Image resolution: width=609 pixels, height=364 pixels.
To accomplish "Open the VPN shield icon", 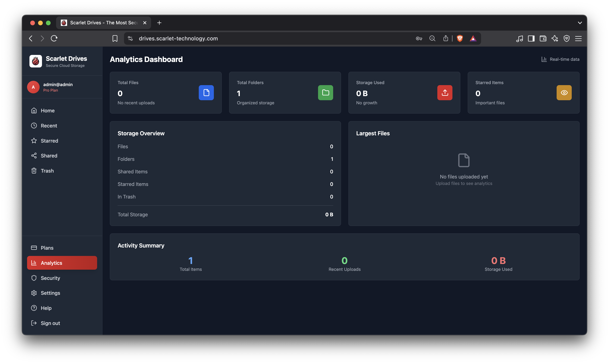I will (567, 38).
